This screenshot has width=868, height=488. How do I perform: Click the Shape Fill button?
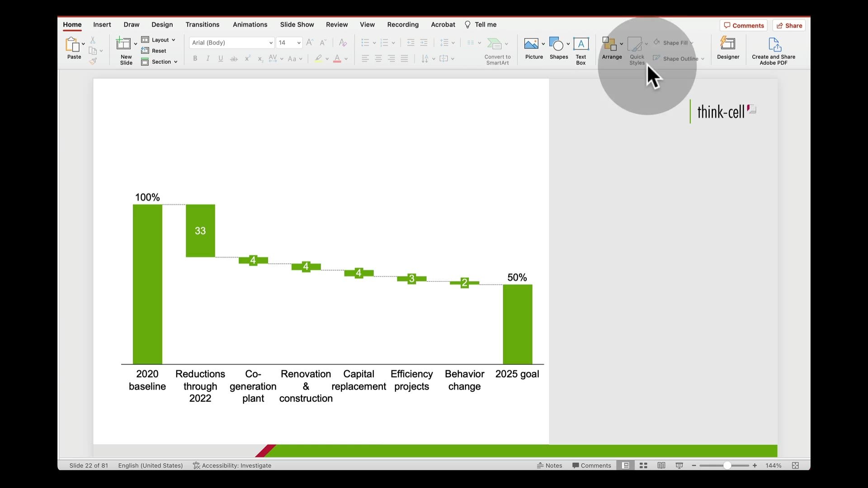point(673,42)
